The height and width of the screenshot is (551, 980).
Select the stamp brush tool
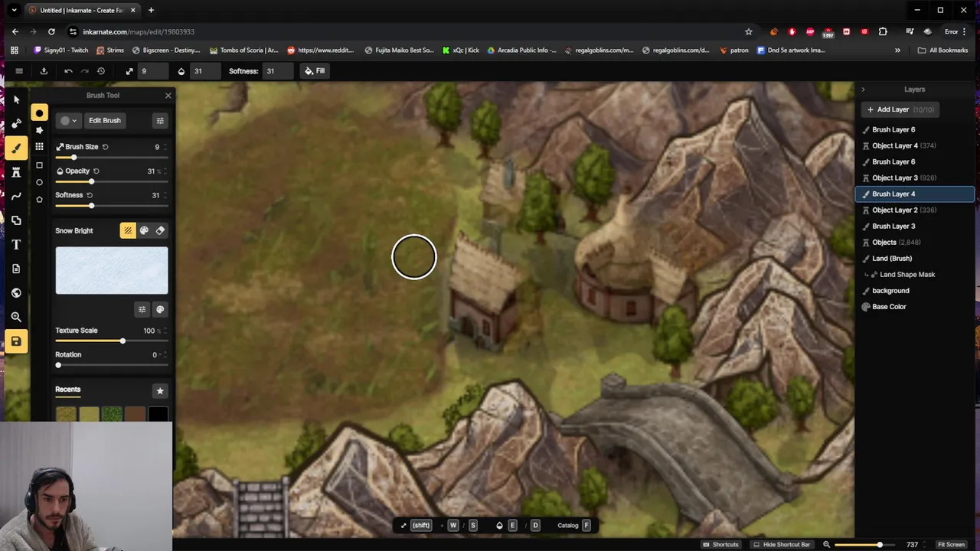(x=16, y=123)
